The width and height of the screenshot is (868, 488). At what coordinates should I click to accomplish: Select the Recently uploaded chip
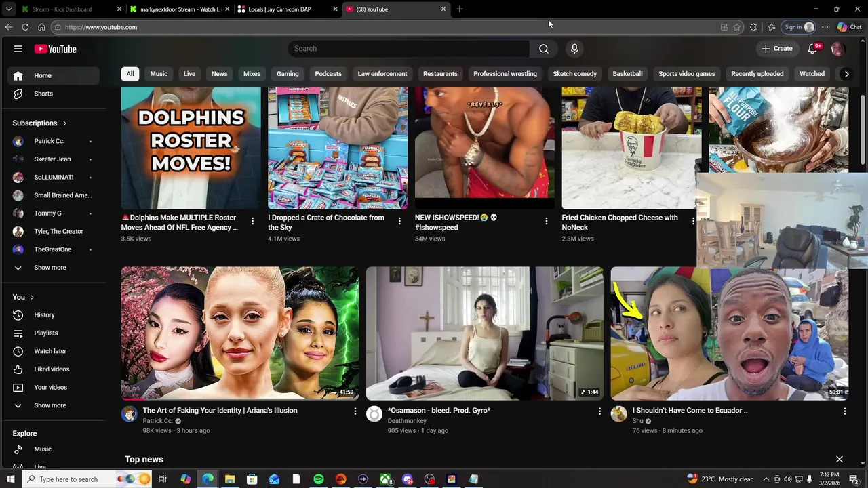757,74
